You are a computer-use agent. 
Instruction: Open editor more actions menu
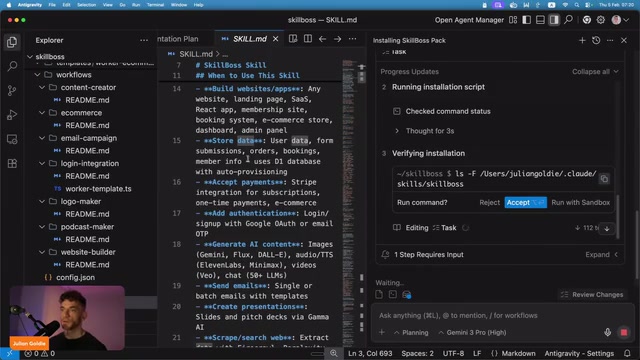click(x=352, y=39)
